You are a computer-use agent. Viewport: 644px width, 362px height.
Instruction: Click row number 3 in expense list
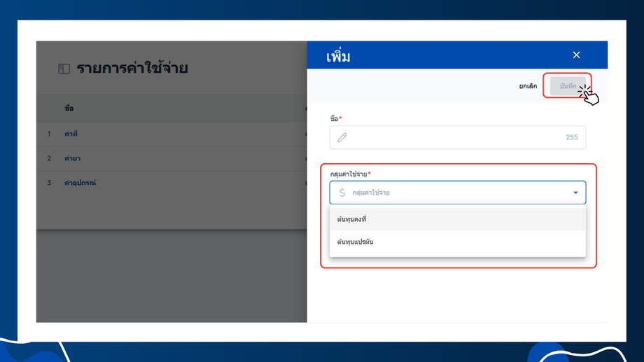coord(49,183)
